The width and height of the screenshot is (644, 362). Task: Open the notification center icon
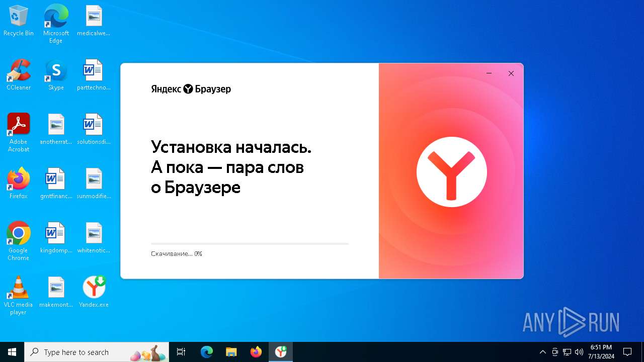point(627,352)
